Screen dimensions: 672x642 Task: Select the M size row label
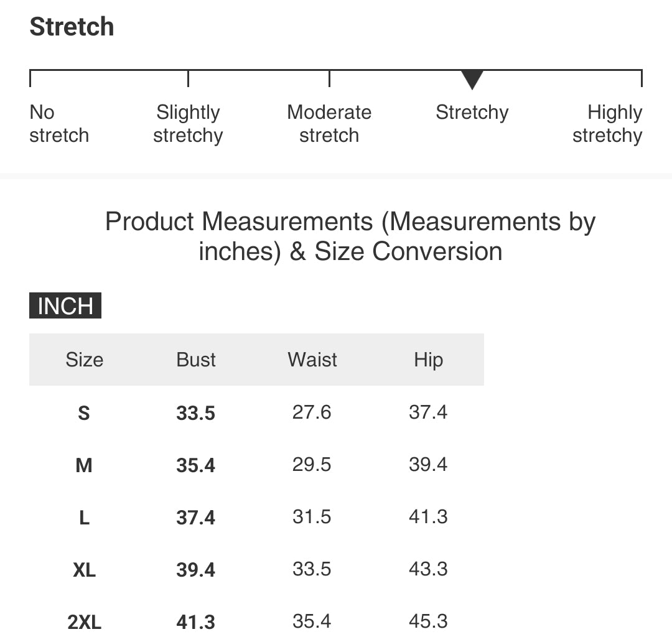tap(84, 465)
